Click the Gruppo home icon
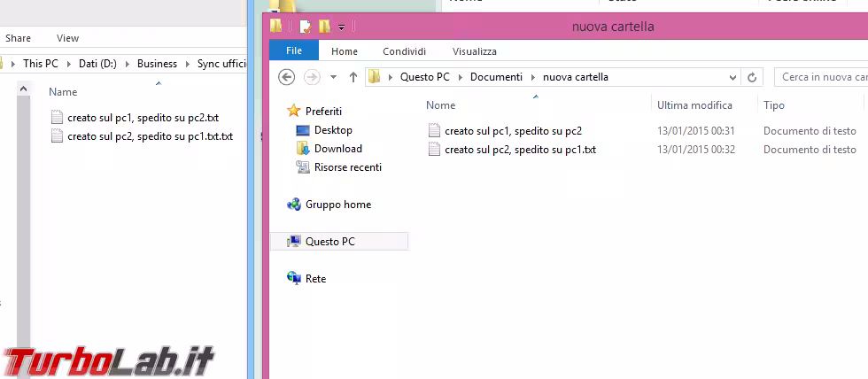 pyautogui.click(x=293, y=205)
